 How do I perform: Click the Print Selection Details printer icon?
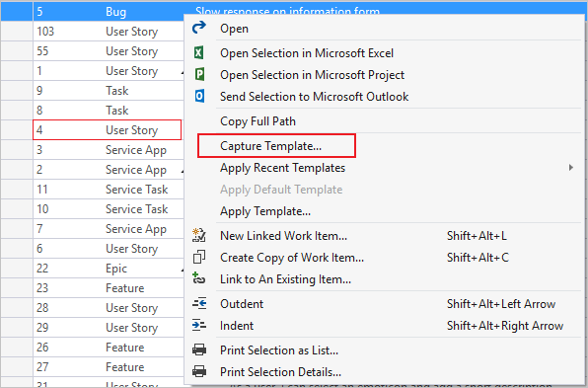pyautogui.click(x=199, y=371)
